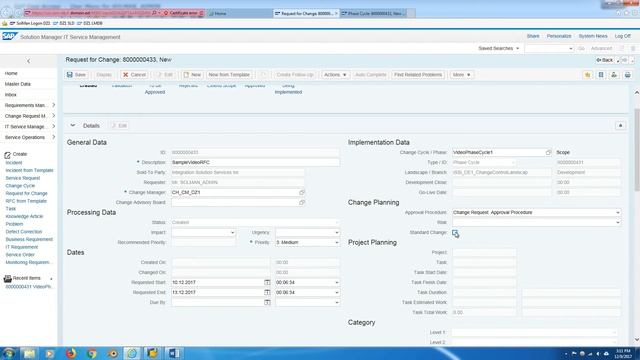
Task: Click the bookmark page icon beside favorites star
Action: point(601,75)
